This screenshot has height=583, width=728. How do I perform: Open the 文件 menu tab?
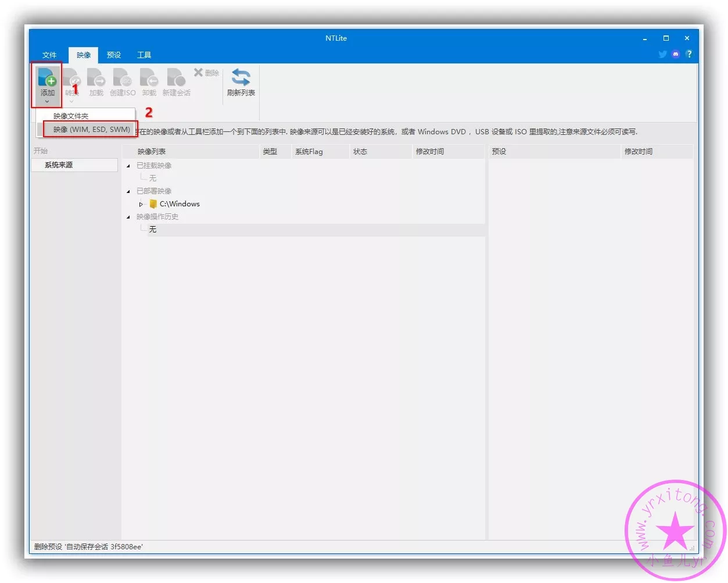tap(49, 55)
